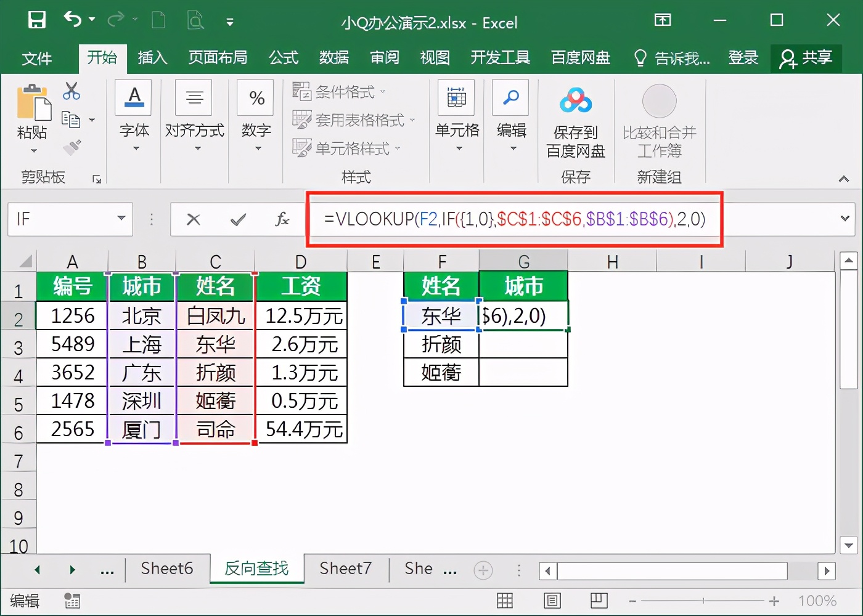Switch to Page Break Preview in status bar
This screenshot has width=863, height=616.
599,600
